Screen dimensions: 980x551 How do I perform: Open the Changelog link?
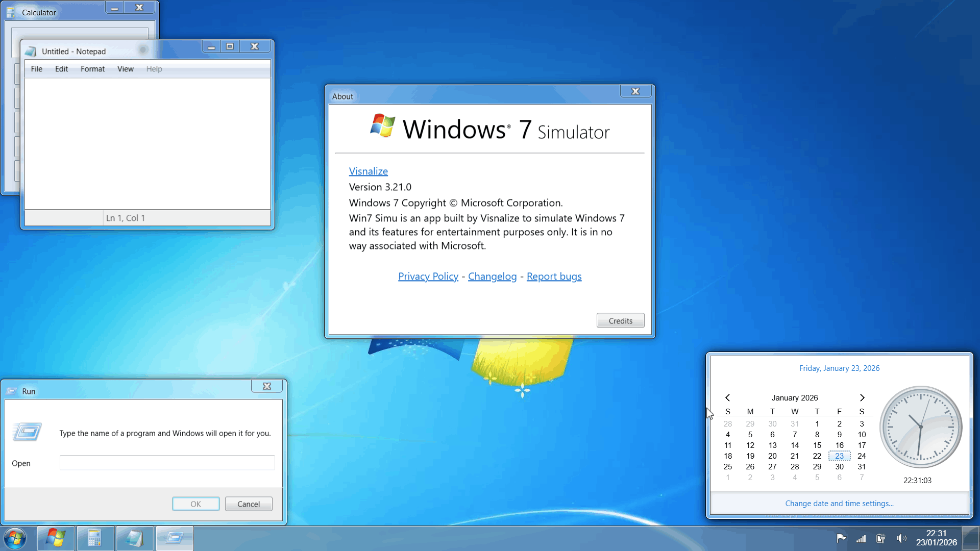coord(492,276)
